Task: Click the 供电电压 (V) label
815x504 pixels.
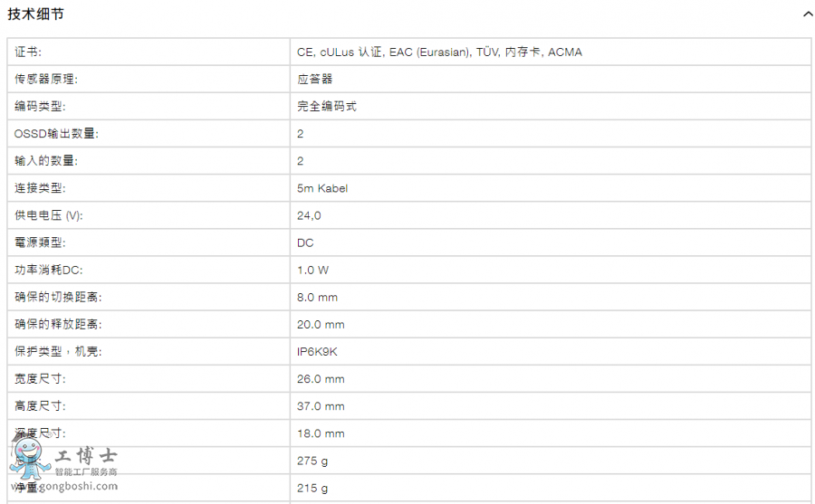Action: (49, 215)
